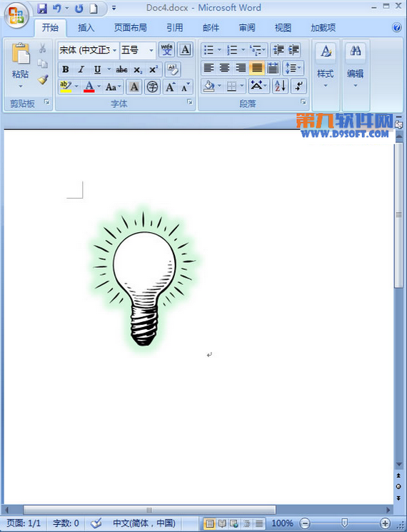Sort text with A-Z icon
407x532 pixels.
coord(280,86)
